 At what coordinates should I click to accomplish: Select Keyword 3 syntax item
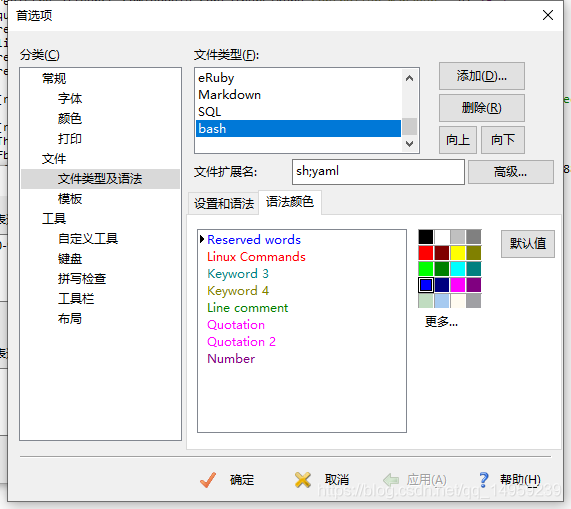(x=238, y=273)
